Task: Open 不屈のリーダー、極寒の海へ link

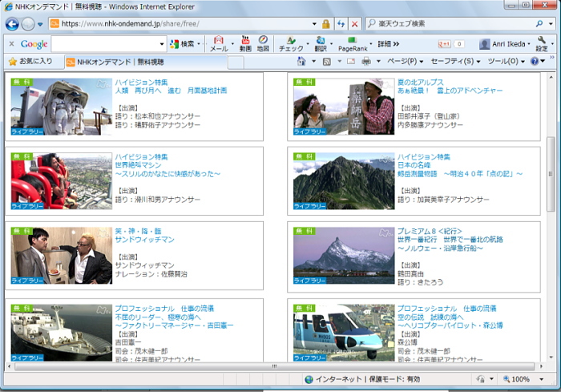Action: click(158, 317)
